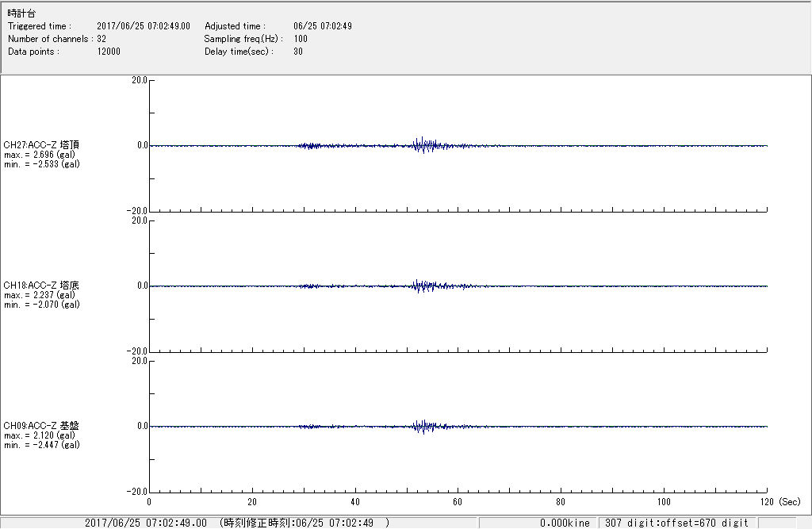The width and height of the screenshot is (812, 529).
Task: Click the CH18:ACC-Z 塔底 channel label
Action: pos(41,286)
